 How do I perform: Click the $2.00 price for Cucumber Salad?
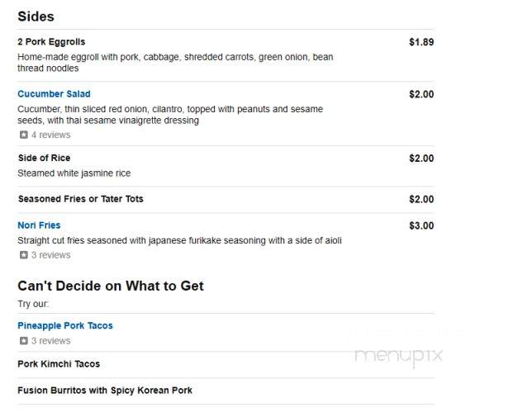421,94
